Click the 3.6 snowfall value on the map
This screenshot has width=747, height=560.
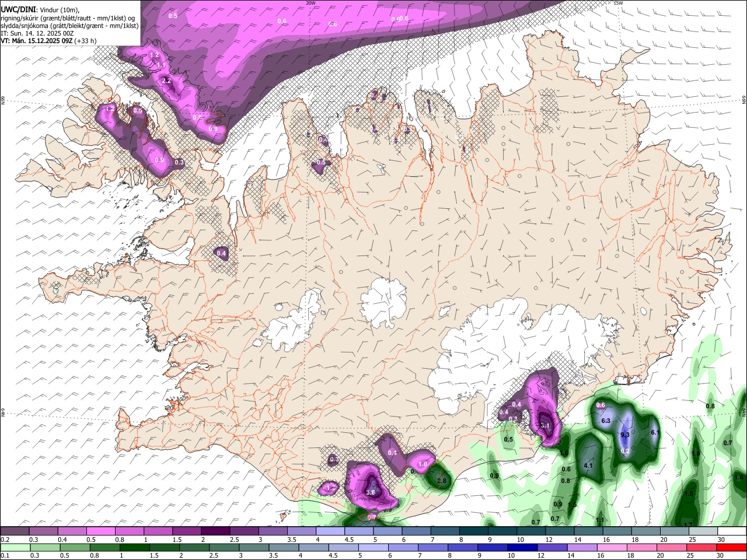(371, 492)
